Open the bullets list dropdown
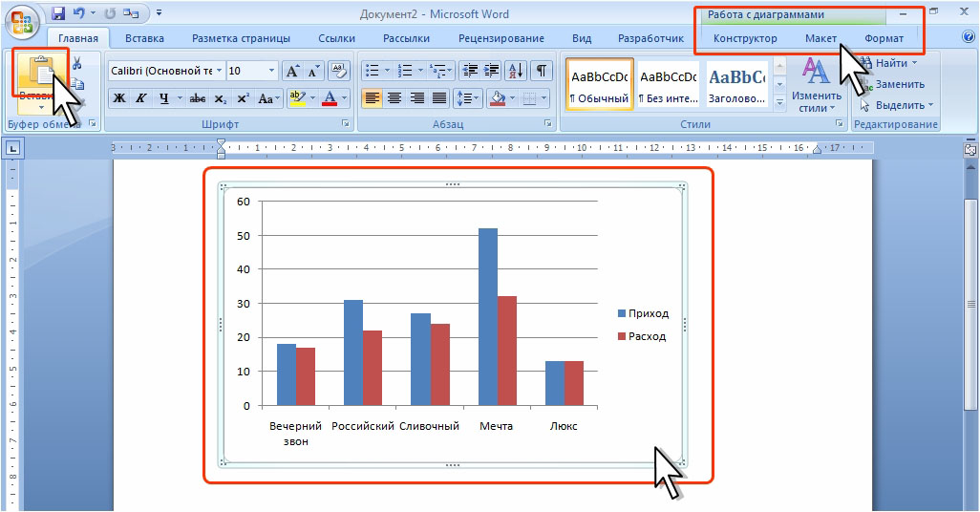The height and width of the screenshot is (512, 980). click(x=388, y=71)
